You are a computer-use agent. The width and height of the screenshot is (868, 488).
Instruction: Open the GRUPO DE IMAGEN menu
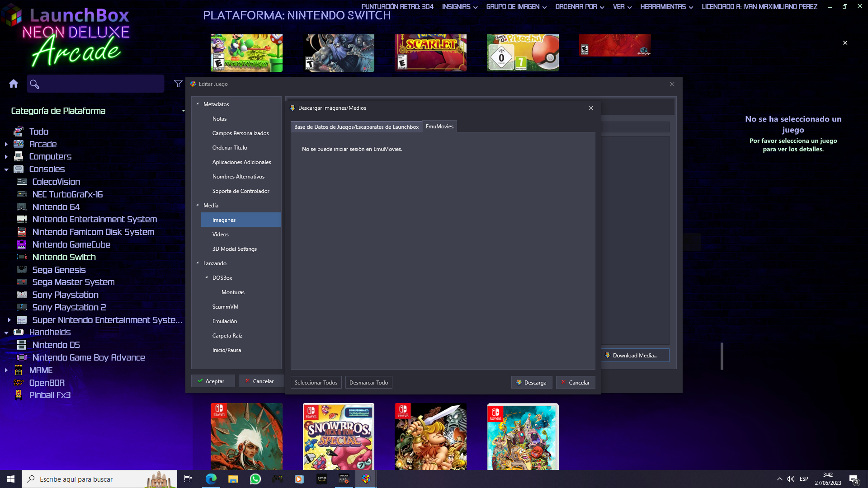516,7
